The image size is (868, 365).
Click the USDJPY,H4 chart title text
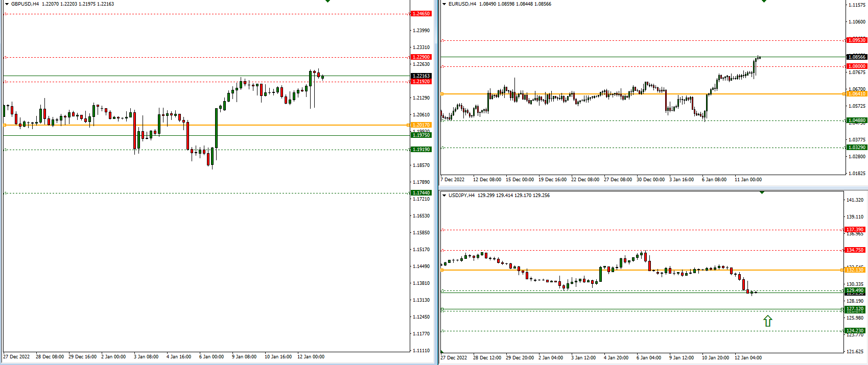(462, 196)
